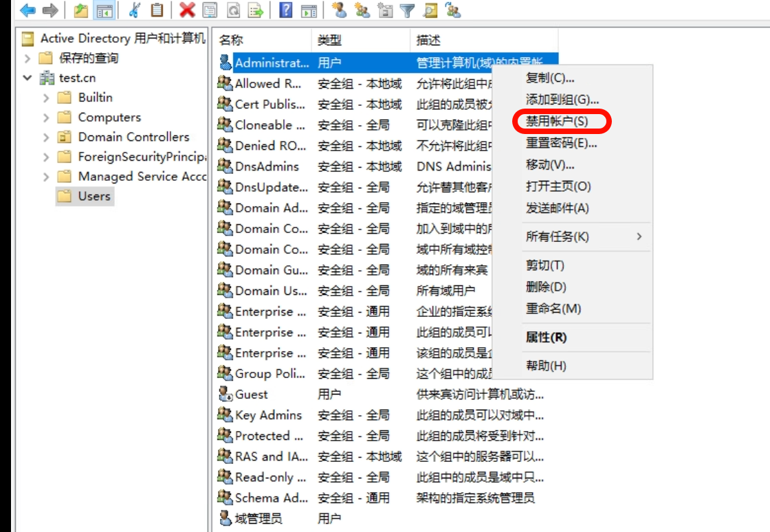Click the Active Directory root node icon
The image size is (770, 532).
click(x=28, y=38)
